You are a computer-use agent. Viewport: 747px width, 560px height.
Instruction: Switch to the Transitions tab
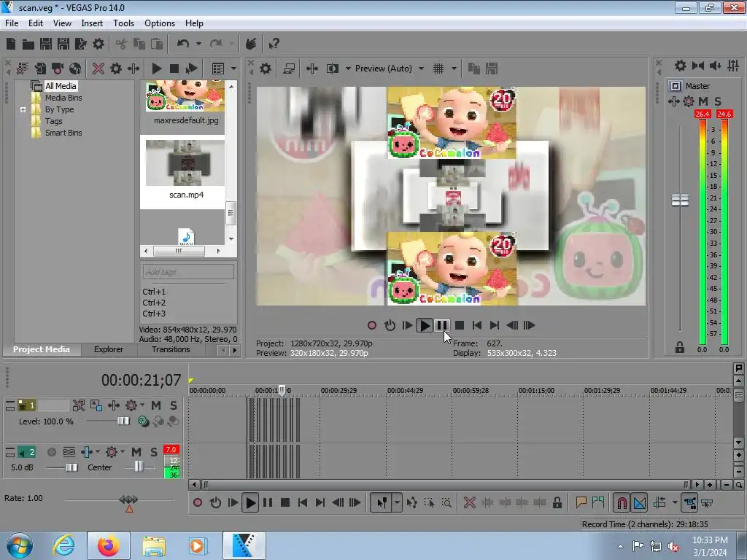(171, 349)
